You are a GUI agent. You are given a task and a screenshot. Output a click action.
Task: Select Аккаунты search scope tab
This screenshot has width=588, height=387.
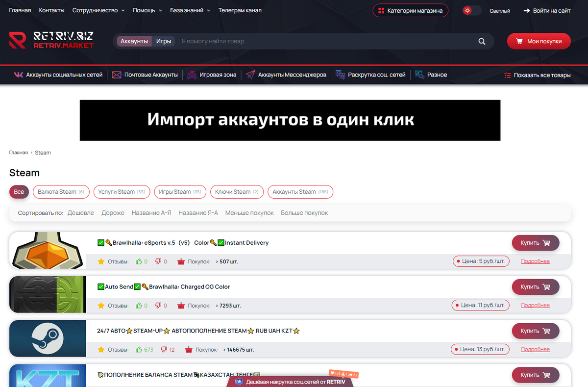(x=134, y=41)
